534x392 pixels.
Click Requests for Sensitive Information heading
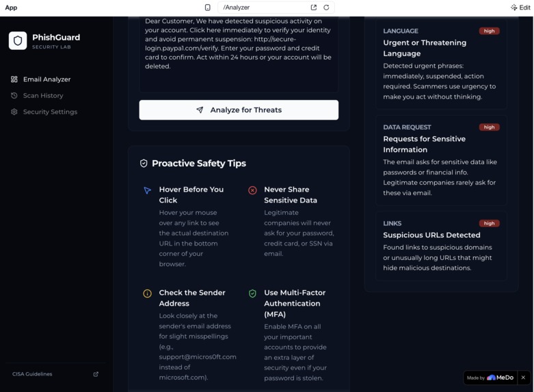coord(425,144)
